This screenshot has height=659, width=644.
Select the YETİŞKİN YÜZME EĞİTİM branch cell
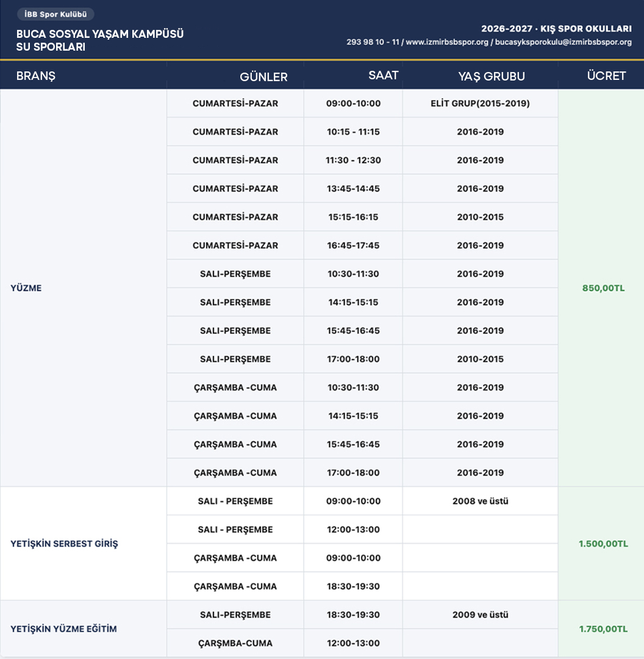click(x=83, y=628)
